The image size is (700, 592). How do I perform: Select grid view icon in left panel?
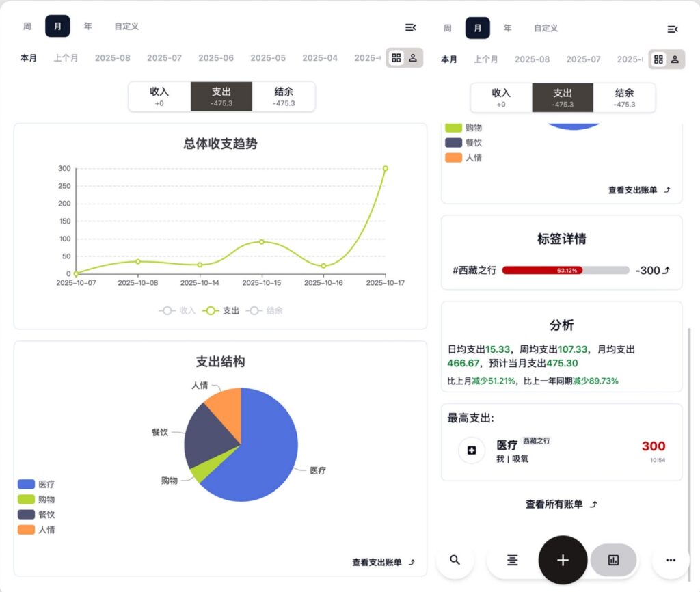pyautogui.click(x=396, y=58)
